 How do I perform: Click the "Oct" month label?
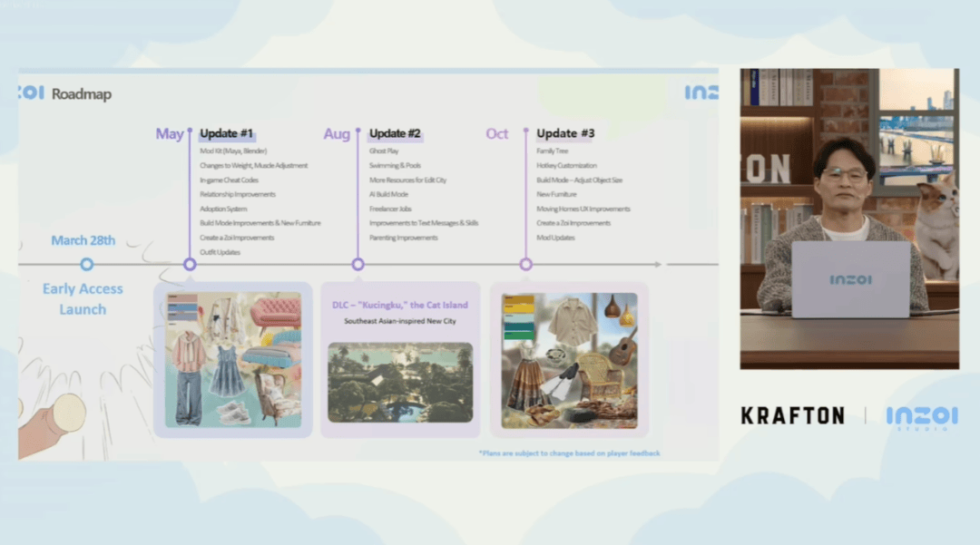coord(497,133)
